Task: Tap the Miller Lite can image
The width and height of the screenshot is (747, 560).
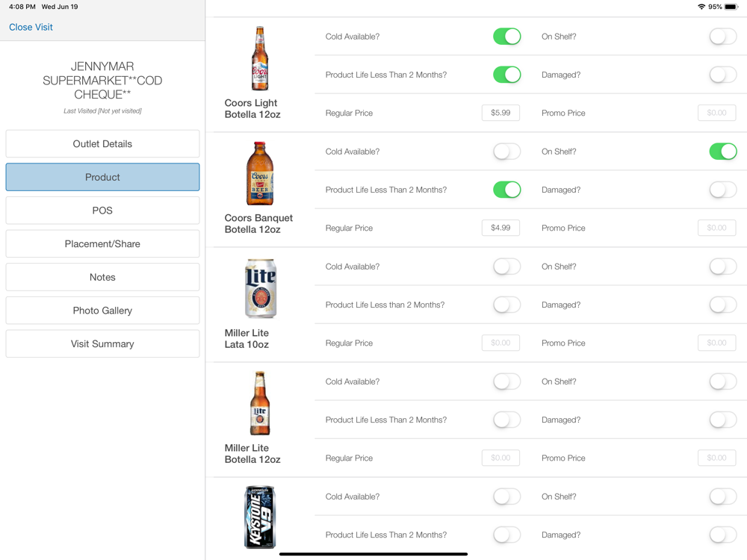Action: pos(260,288)
